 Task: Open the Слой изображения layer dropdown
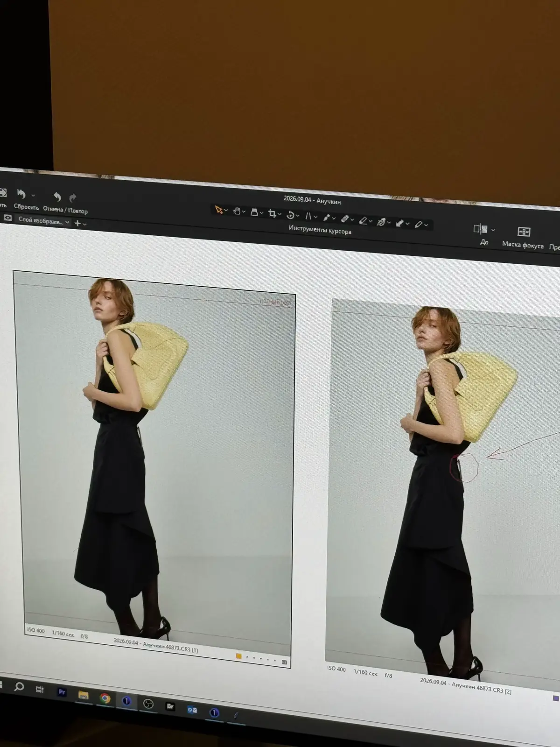pyautogui.click(x=44, y=220)
